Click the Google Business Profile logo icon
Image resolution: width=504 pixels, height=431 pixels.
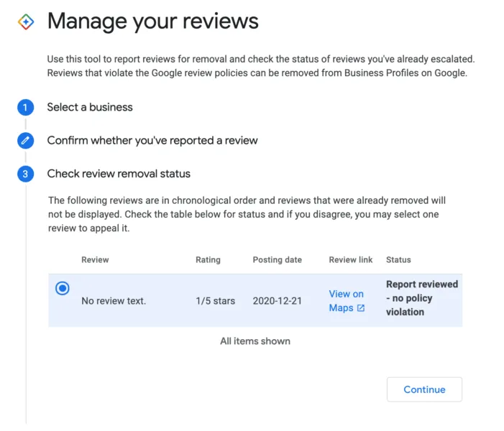tap(26, 22)
